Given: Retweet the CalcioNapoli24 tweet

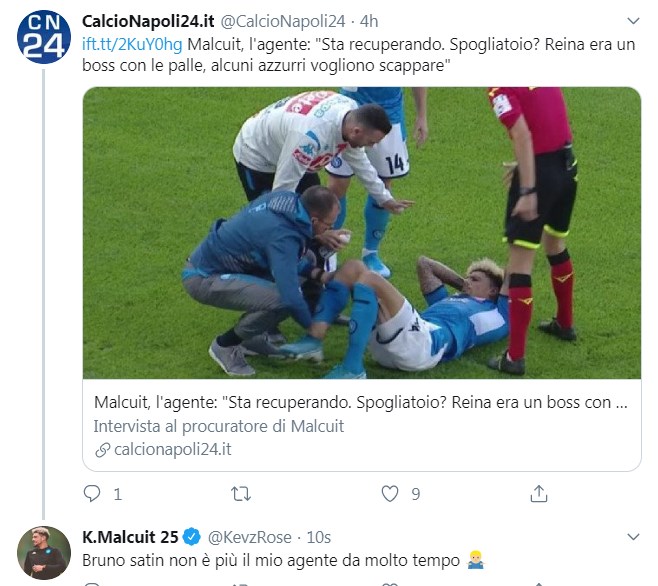Looking at the screenshot, I should point(241,494).
